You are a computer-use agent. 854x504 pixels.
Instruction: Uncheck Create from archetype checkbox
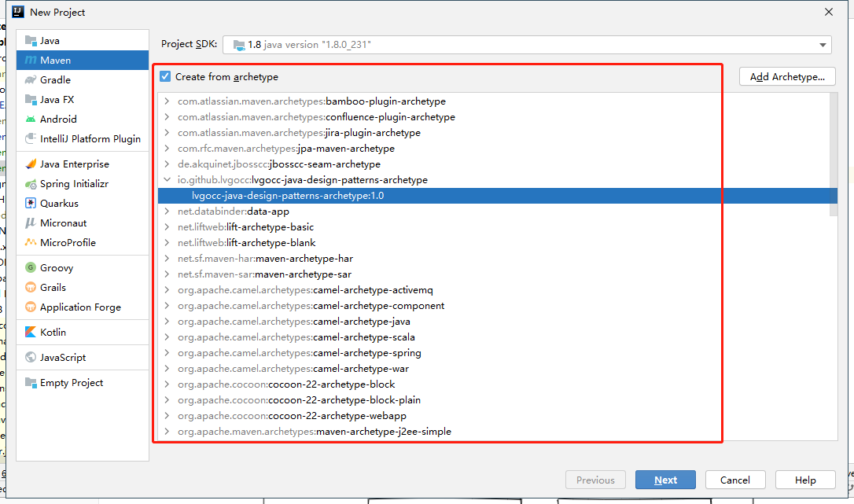165,76
